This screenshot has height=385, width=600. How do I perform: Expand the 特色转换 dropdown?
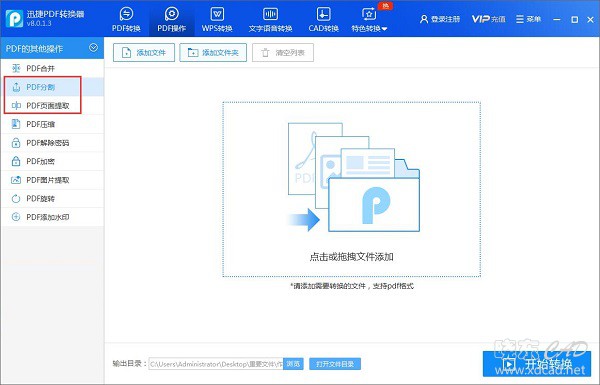click(369, 19)
